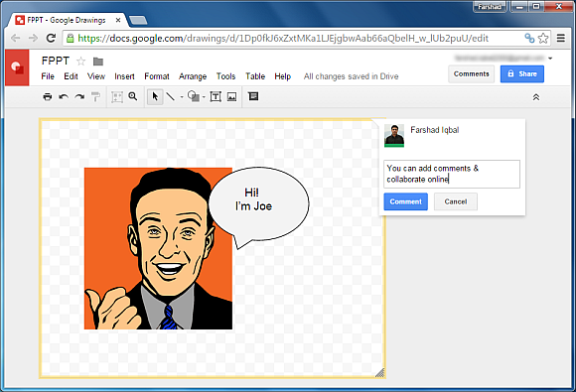Open the Edit menu
The width and height of the screenshot is (576, 392).
tap(71, 76)
